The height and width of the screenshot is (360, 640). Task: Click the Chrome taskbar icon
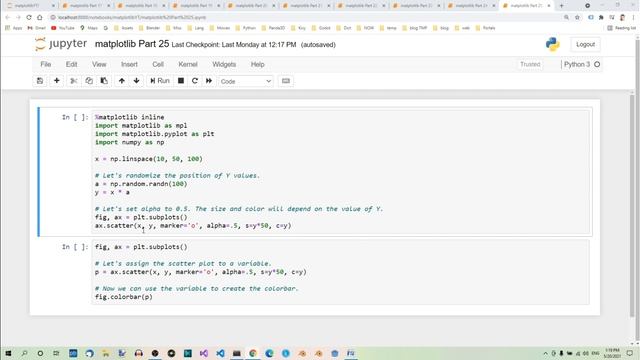tap(253, 353)
